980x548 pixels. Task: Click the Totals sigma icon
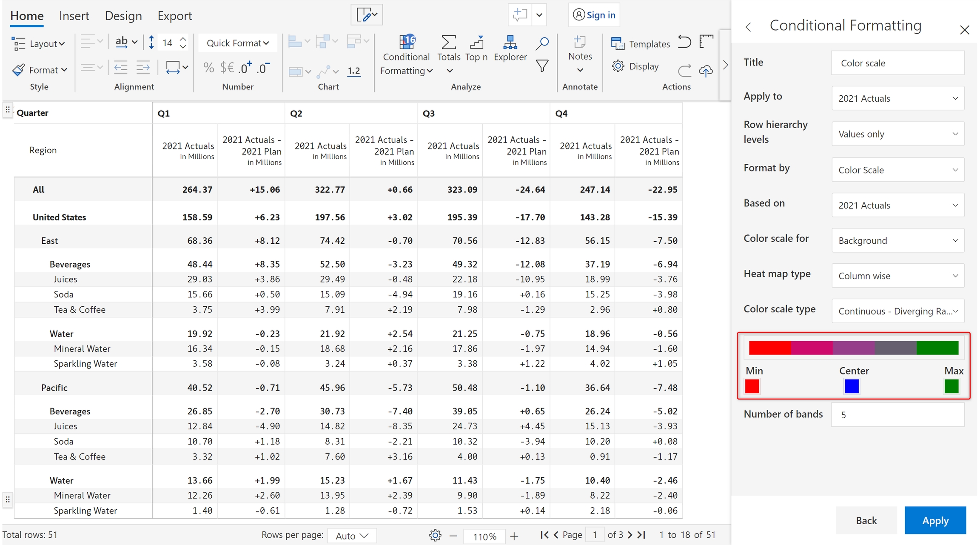pos(448,43)
